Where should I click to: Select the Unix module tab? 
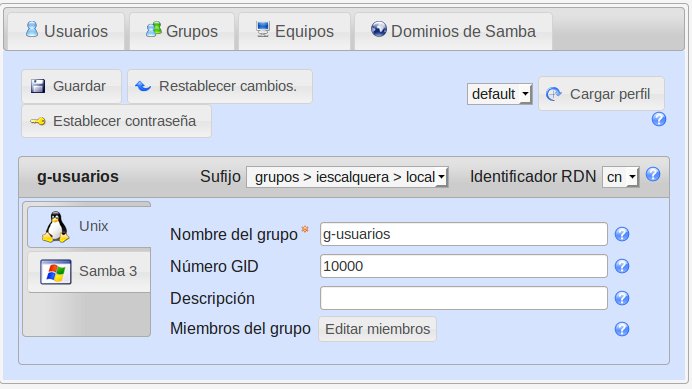click(89, 227)
